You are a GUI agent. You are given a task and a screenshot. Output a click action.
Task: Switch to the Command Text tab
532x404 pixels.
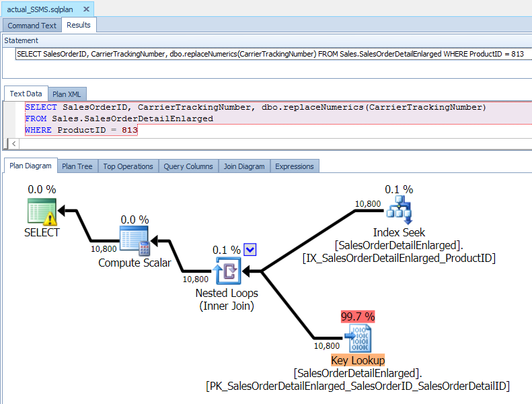tap(32, 26)
